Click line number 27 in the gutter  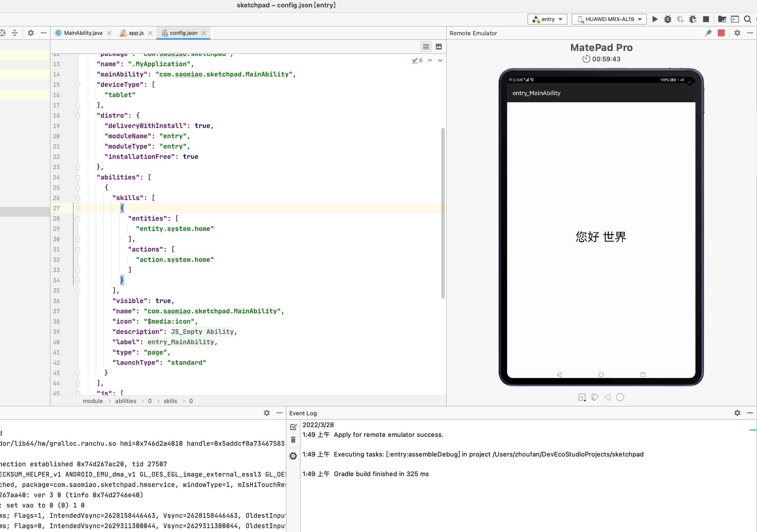[x=56, y=208]
